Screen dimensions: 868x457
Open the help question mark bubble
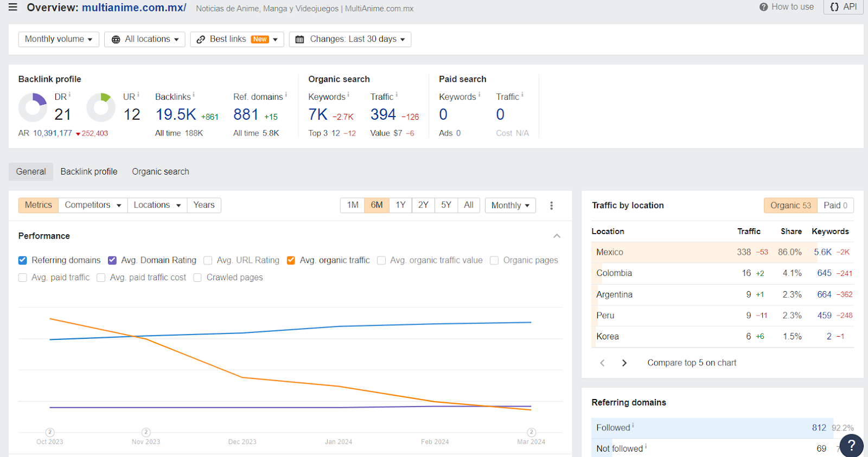click(851, 446)
